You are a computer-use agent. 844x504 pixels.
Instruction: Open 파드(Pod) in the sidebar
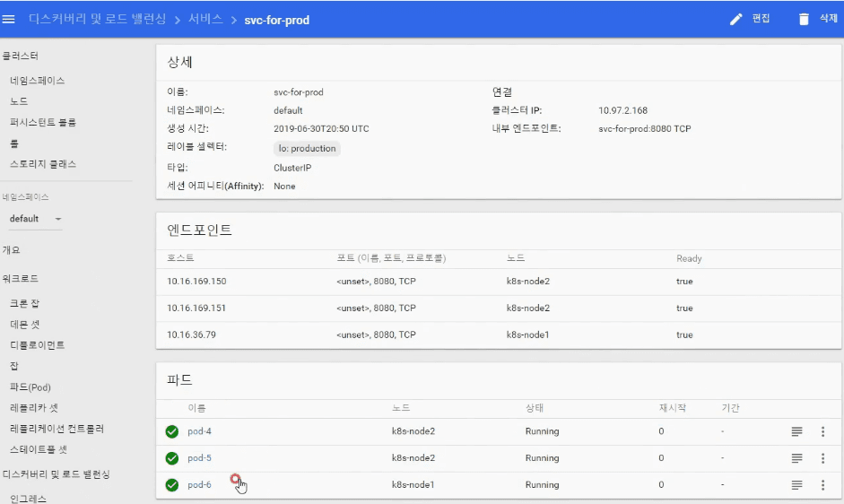point(30,387)
